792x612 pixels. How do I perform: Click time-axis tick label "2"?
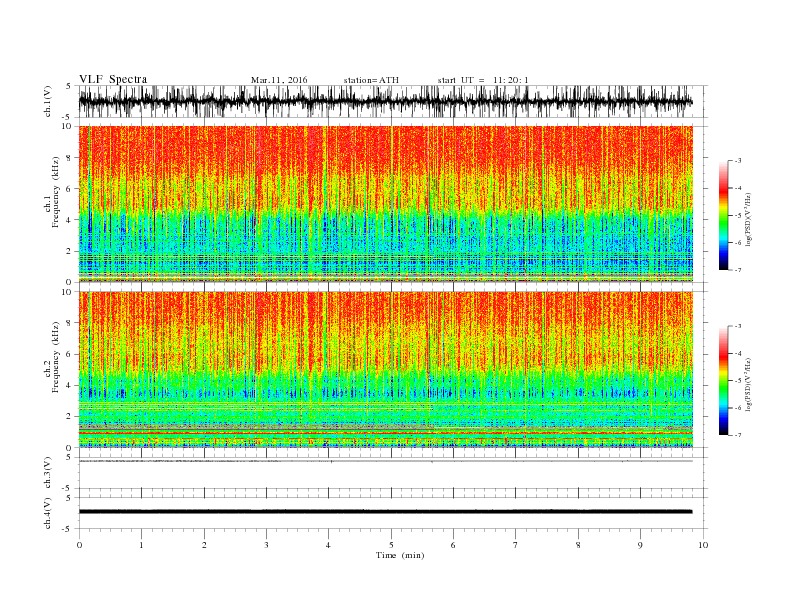pos(204,545)
